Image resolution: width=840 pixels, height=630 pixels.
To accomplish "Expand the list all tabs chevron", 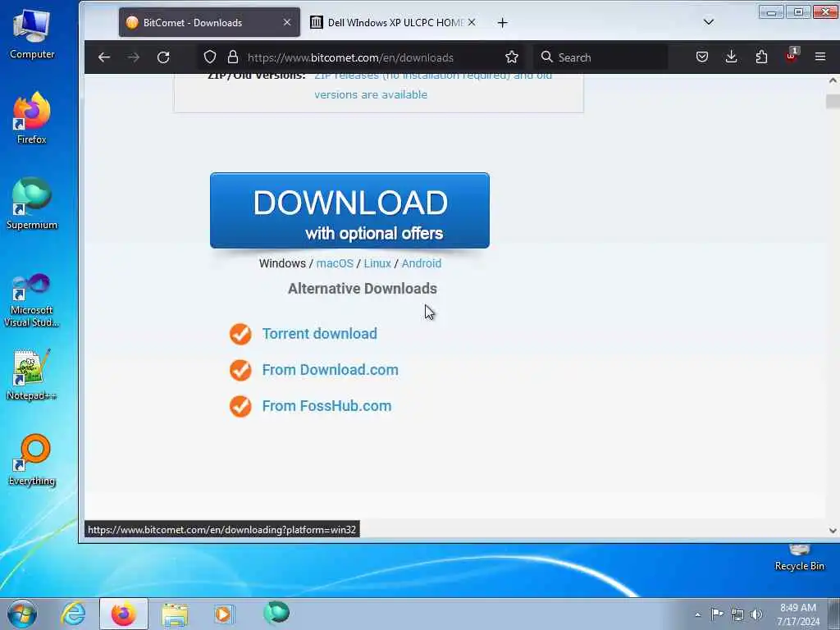I will point(708,22).
